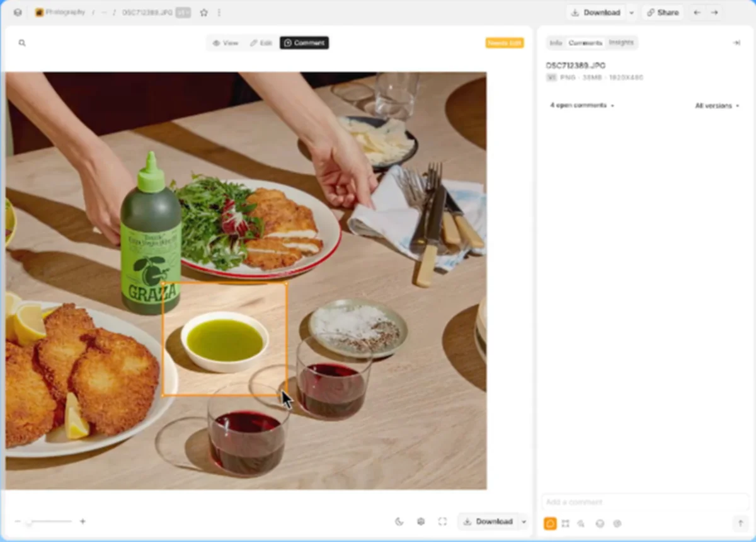The width and height of the screenshot is (756, 542).
Task: Go to the next asset with right arrow
Action: [x=714, y=13]
